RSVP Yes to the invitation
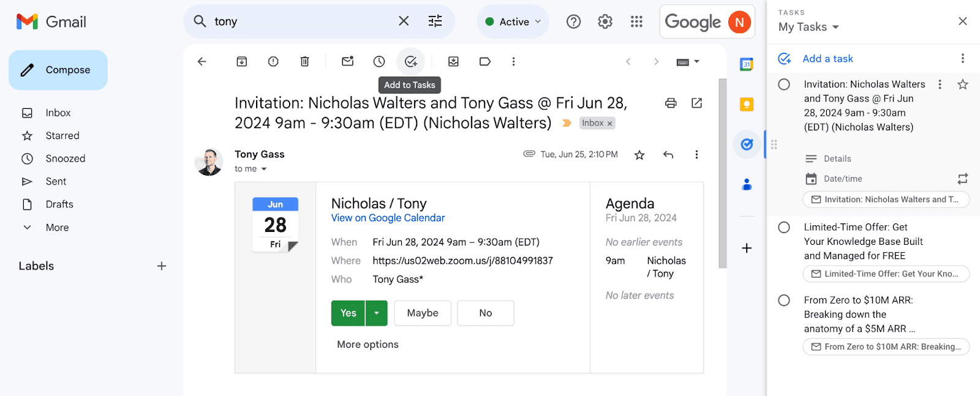Viewport: 980px width, 396px height. click(348, 313)
